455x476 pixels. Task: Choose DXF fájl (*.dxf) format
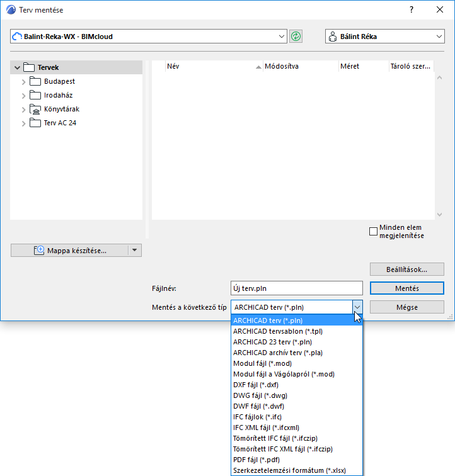pyautogui.click(x=297, y=385)
